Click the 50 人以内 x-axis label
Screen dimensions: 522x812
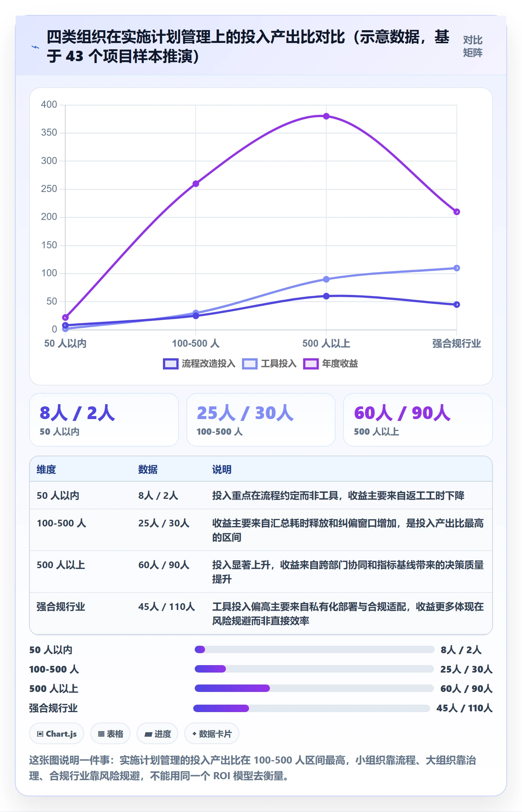(x=65, y=343)
